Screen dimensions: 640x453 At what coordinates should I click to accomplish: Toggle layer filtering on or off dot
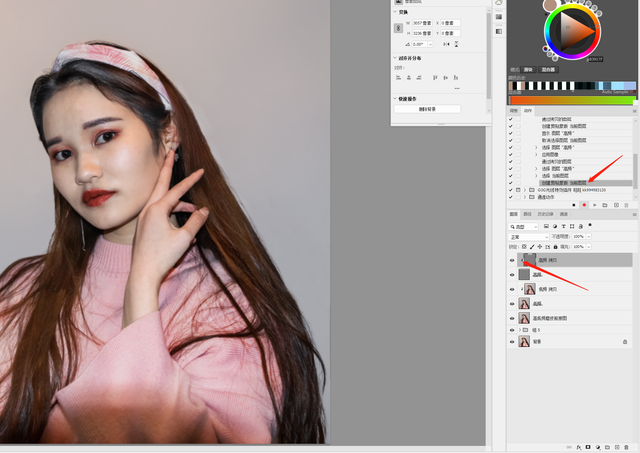[x=590, y=225]
